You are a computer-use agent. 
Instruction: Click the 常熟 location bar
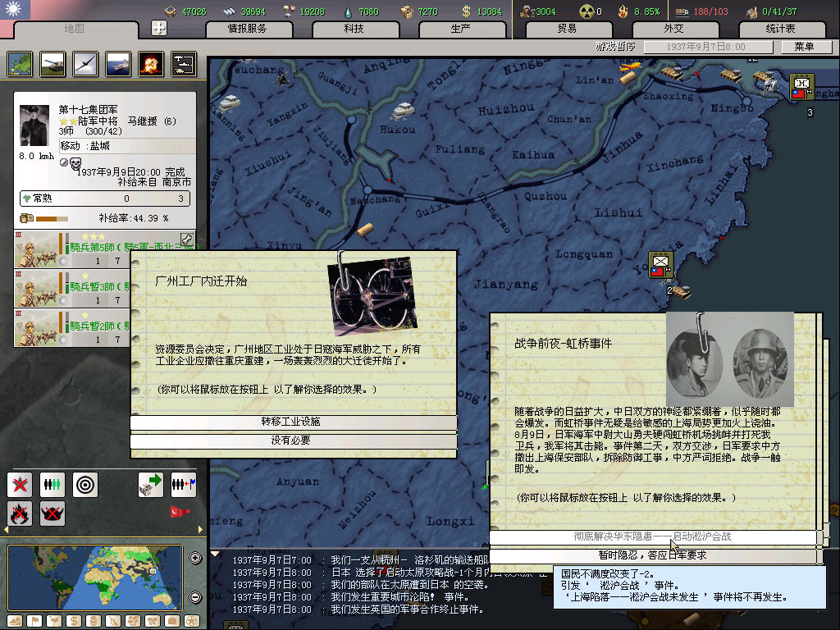105,199
